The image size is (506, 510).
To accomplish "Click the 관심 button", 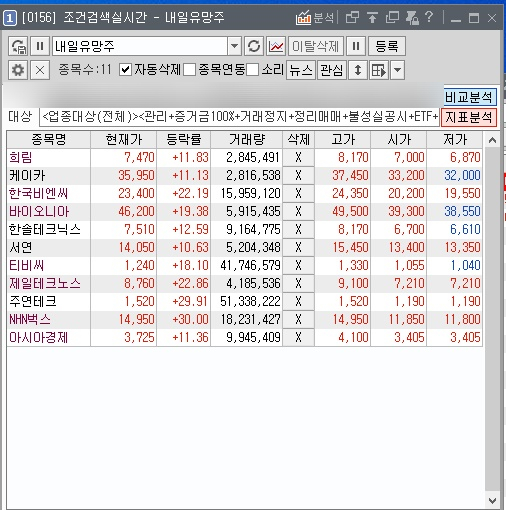I will point(332,70).
